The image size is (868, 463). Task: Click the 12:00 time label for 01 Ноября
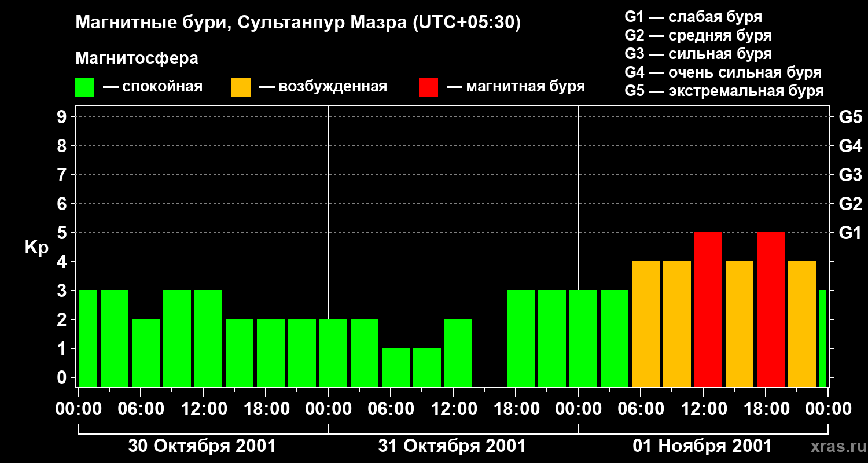point(703,409)
